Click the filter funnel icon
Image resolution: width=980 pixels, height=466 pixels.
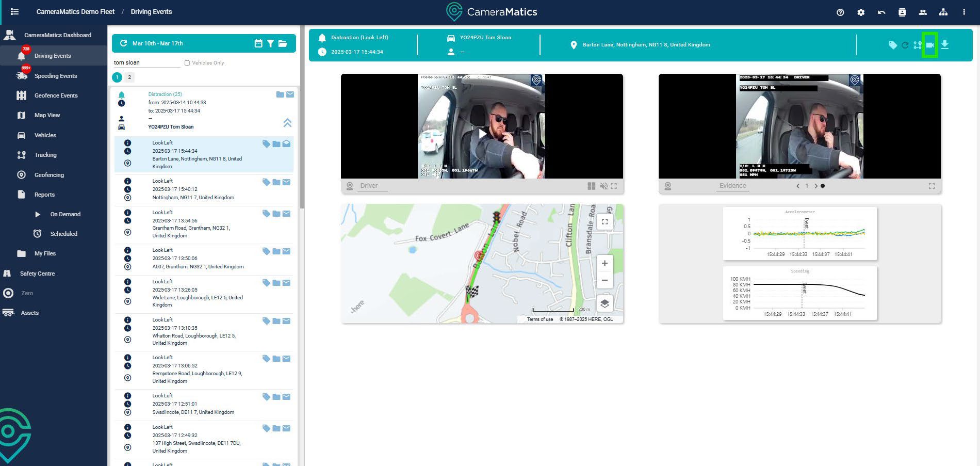(x=270, y=43)
